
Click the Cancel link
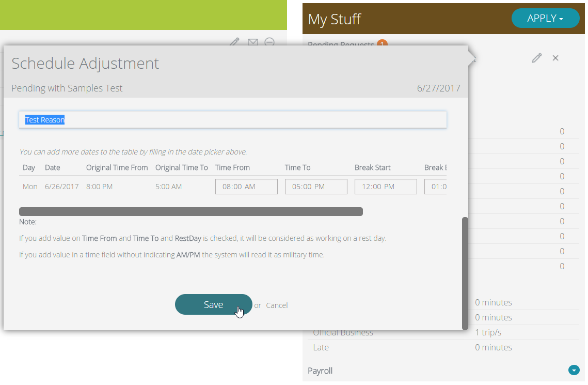point(277,305)
